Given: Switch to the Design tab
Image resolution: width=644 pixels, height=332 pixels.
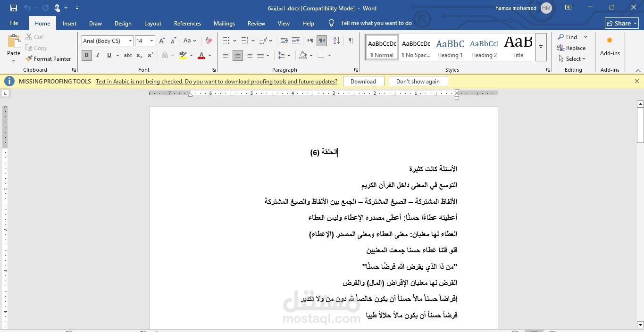Looking at the screenshot, I should click(123, 23).
